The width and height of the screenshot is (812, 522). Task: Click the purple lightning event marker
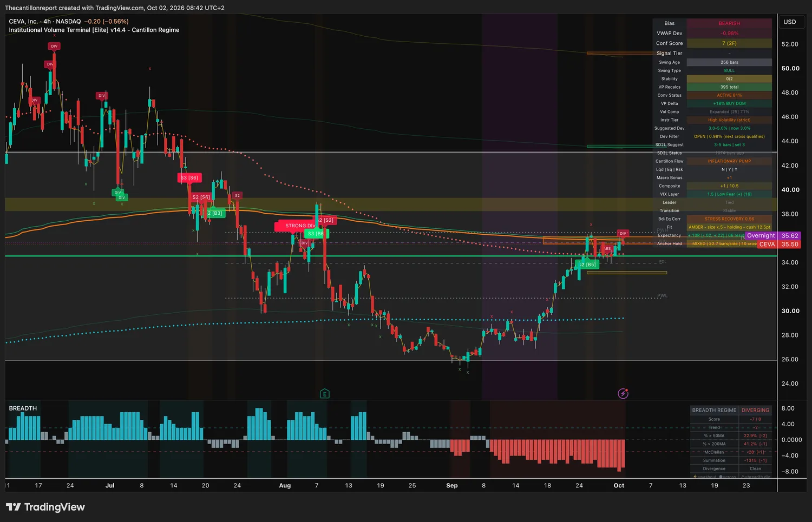[623, 393]
